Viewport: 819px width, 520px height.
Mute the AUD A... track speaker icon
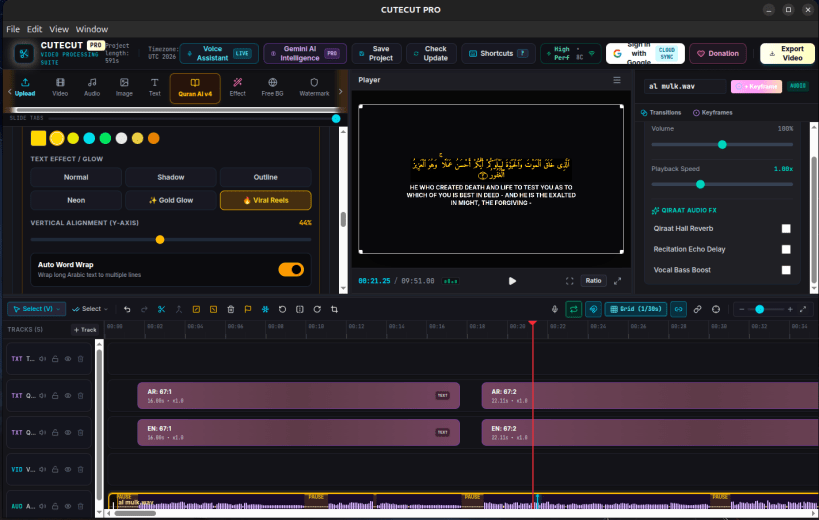click(42, 506)
